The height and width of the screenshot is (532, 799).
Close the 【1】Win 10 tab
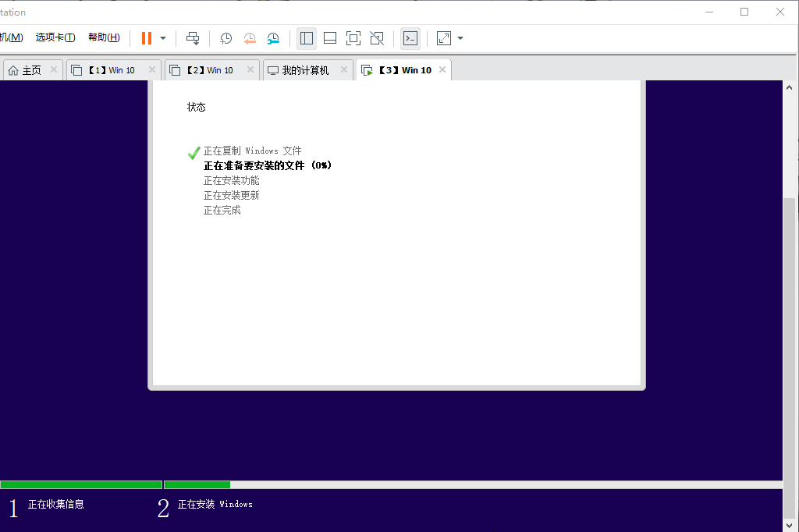(152, 69)
